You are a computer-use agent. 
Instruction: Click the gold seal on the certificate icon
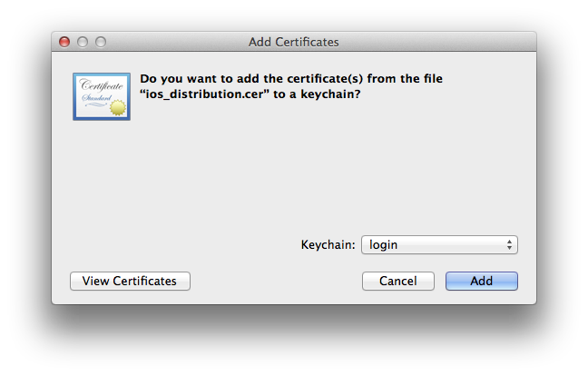[x=117, y=108]
